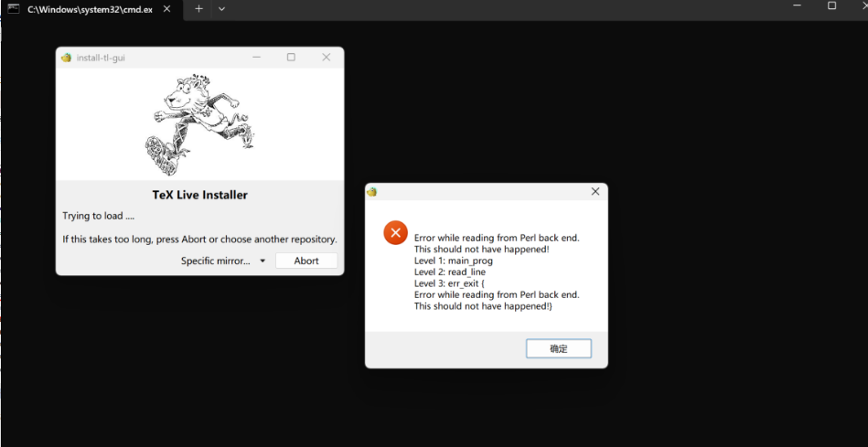Click the 确定 button in error dialog
Image resolution: width=868 pixels, height=447 pixels.
pos(559,348)
